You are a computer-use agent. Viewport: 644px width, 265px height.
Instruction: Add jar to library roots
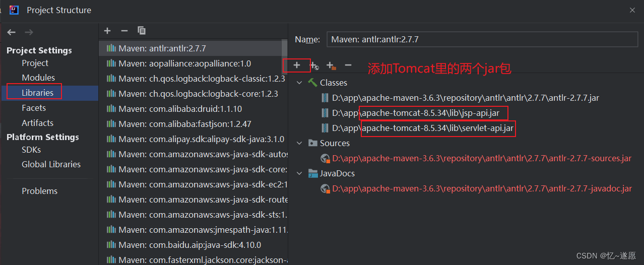297,65
